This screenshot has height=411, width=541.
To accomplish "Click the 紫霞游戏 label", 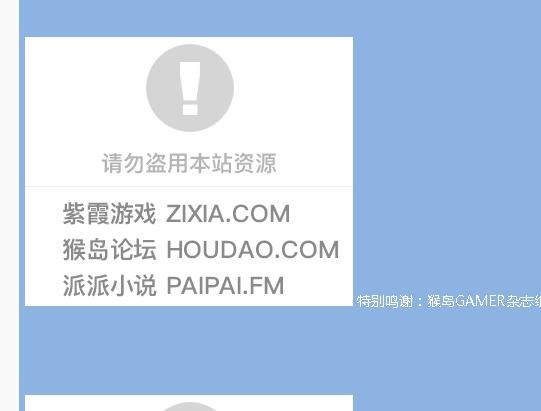I will point(109,214).
